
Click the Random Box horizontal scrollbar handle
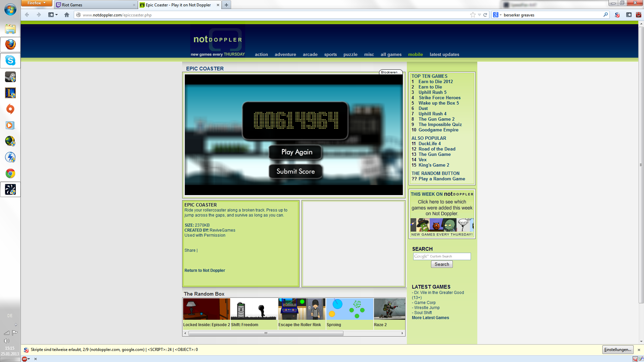tap(266, 333)
